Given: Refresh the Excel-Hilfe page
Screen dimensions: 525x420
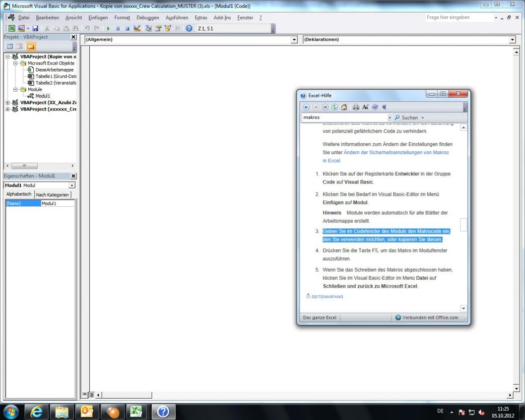Looking at the screenshot, I should click(334, 107).
